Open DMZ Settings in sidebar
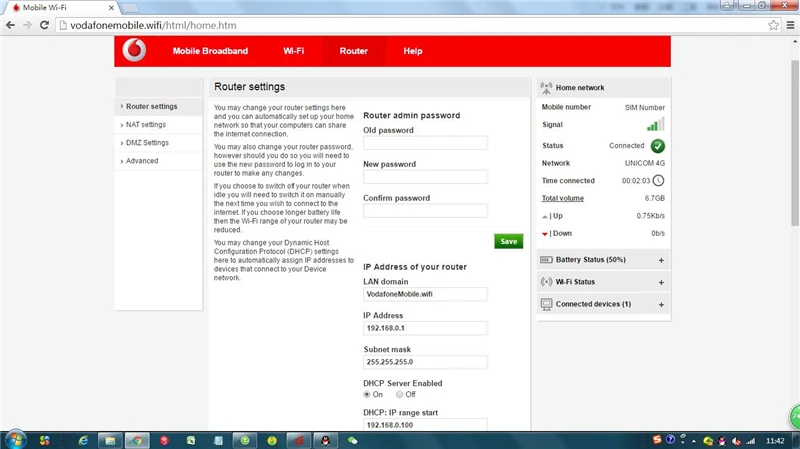The height and width of the screenshot is (449, 800). (x=147, y=143)
